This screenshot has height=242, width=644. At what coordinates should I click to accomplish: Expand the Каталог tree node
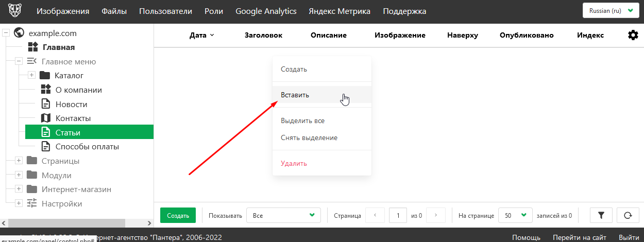[x=31, y=76]
